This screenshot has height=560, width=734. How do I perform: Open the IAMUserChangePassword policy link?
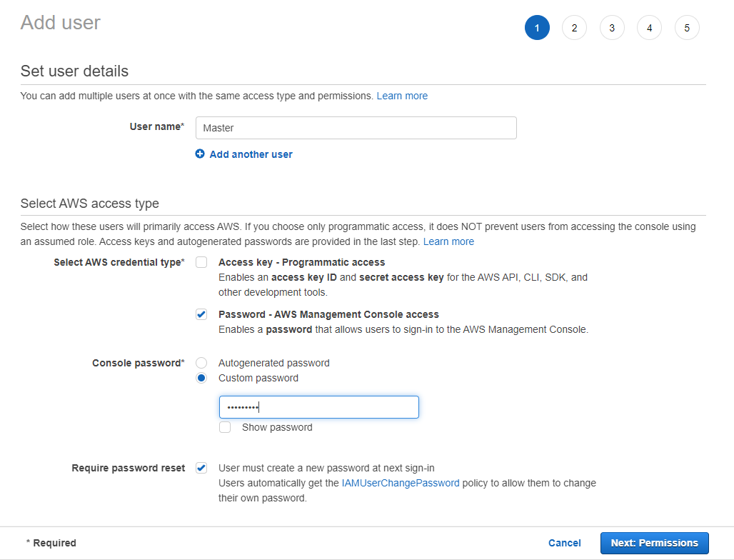pyautogui.click(x=401, y=483)
